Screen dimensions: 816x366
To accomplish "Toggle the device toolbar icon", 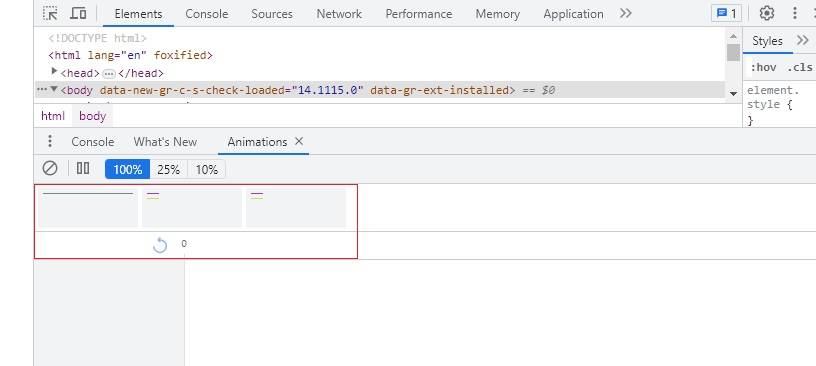I will (78, 14).
